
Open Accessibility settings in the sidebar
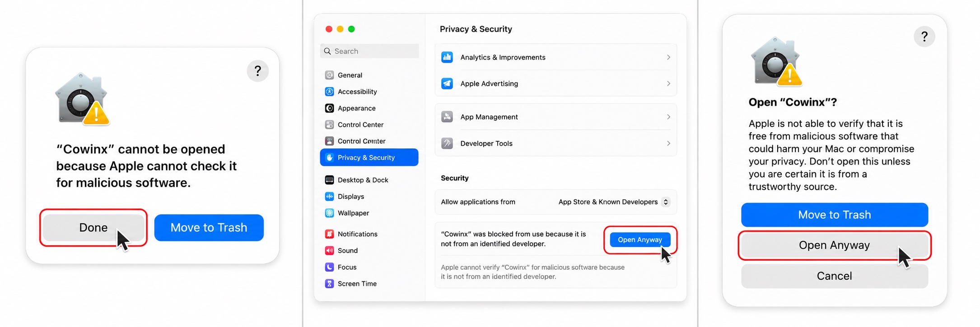(369, 92)
